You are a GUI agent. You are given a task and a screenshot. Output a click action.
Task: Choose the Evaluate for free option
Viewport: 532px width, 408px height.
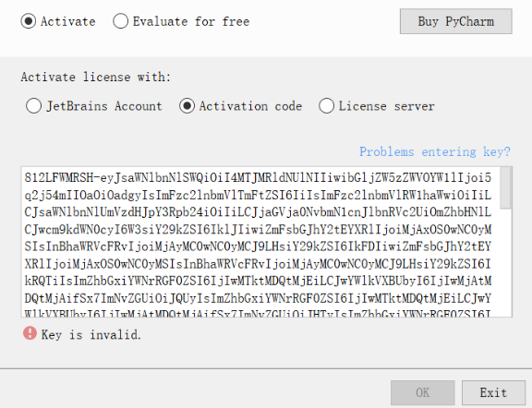pyautogui.click(x=181, y=21)
